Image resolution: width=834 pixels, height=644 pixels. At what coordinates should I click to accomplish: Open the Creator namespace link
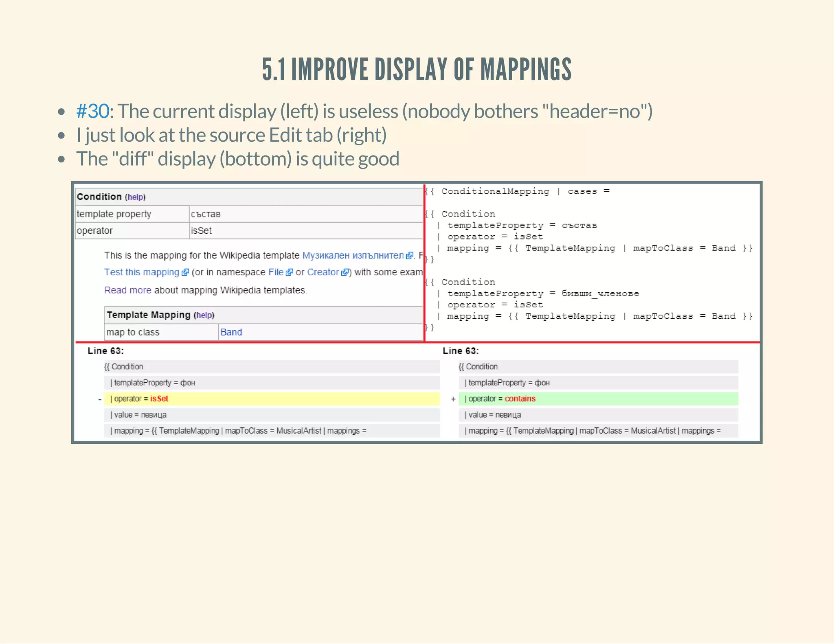tap(323, 272)
